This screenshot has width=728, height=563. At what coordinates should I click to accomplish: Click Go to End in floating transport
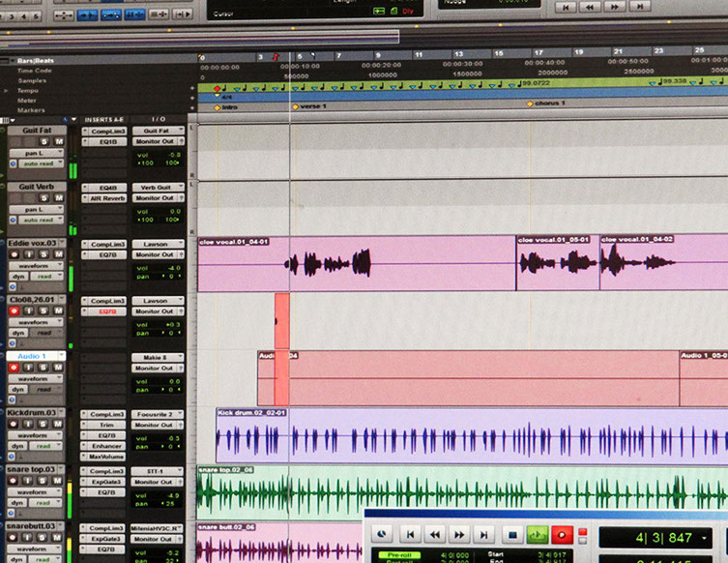485,534
